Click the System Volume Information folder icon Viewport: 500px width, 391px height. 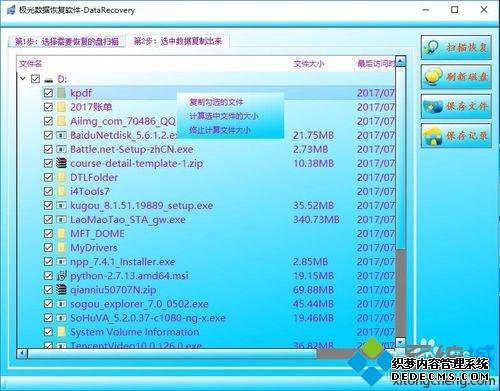(61, 332)
